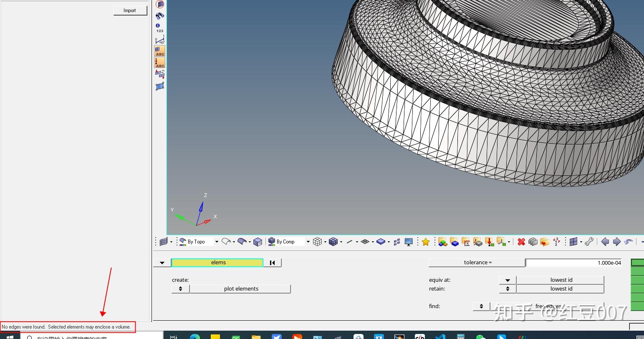Click the circled mesh icon atop the vertical toolbar
Viewport: 644px width, 339px height.
pos(160,4)
